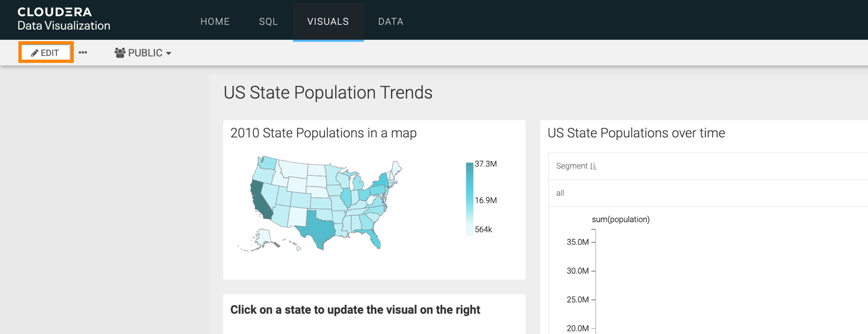Click the "US State Population Trends" dashboard title
The height and width of the screenshot is (334, 868).
[328, 93]
